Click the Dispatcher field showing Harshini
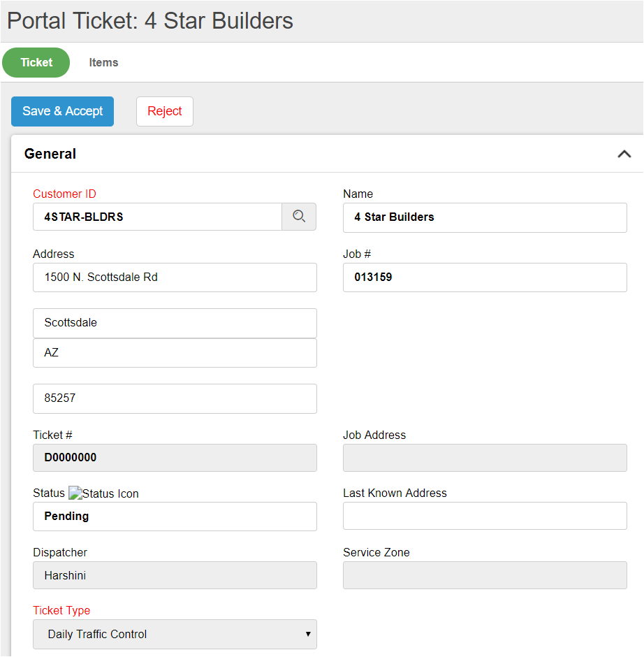The image size is (644, 657). pyautogui.click(x=175, y=576)
